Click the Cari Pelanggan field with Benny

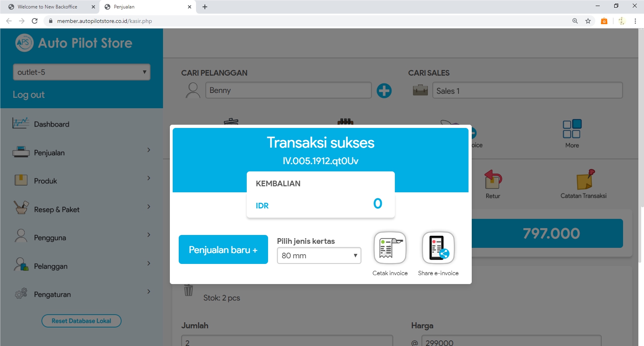pos(288,91)
